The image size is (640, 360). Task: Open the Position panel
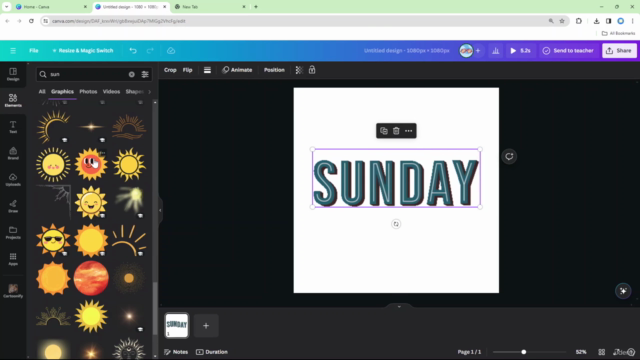[274, 70]
